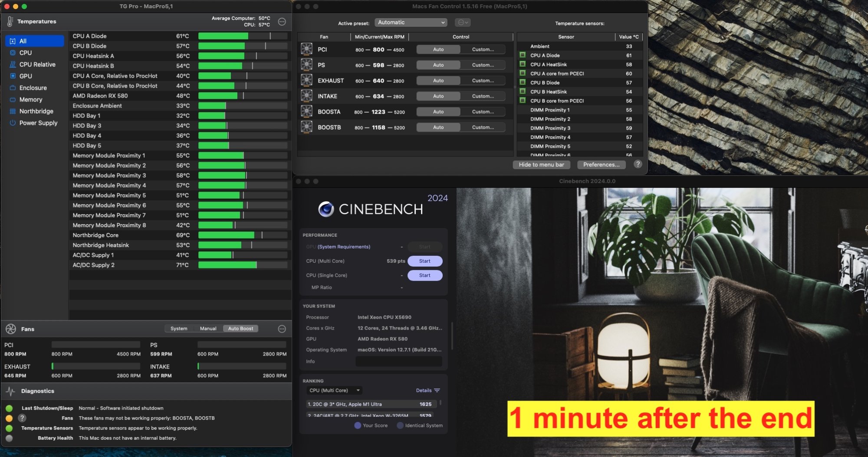
Task: Click the orange status dot for Fans diagnostic
Action: 9,418
